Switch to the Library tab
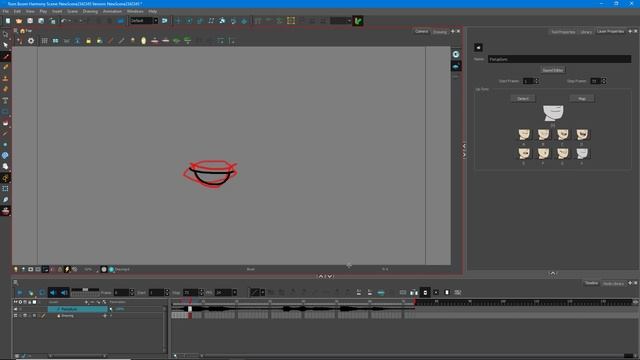 [x=586, y=32]
